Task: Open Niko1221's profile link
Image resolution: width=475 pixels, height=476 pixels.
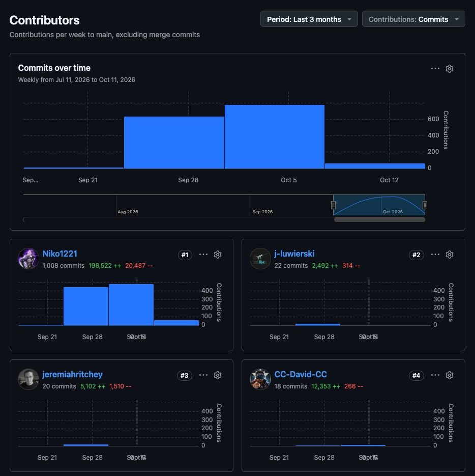Action: click(x=60, y=254)
